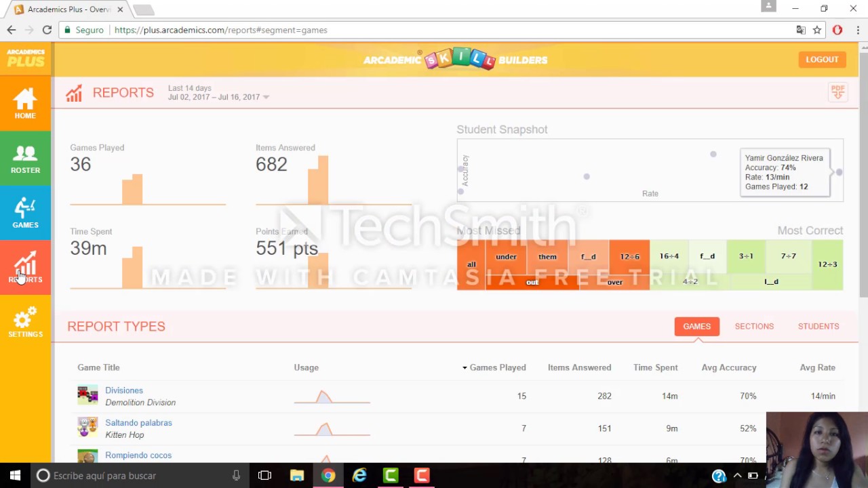Launch File Explorer from the taskbar
This screenshot has width=868, height=488.
click(x=296, y=476)
